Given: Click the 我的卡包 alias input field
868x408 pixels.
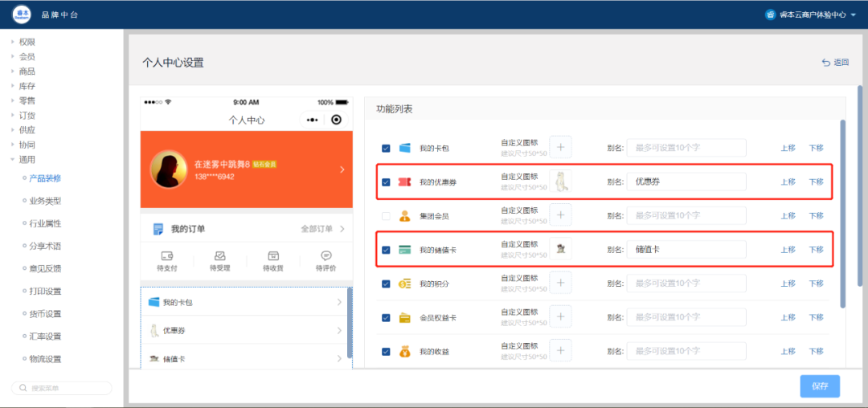Looking at the screenshot, I should 686,148.
